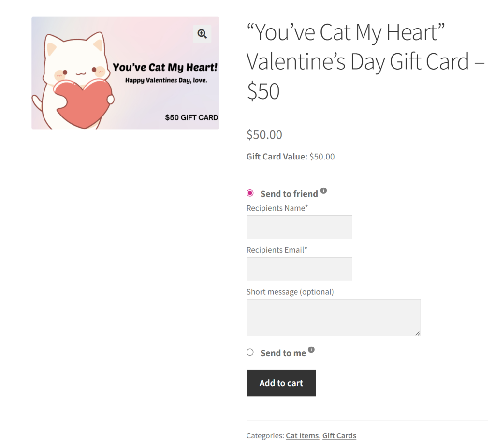
Task: Open the Gift Cards category link
Action: point(339,435)
